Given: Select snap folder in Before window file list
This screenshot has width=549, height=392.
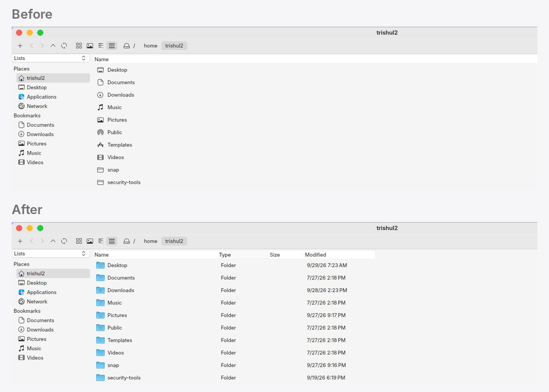Looking at the screenshot, I should coord(113,170).
